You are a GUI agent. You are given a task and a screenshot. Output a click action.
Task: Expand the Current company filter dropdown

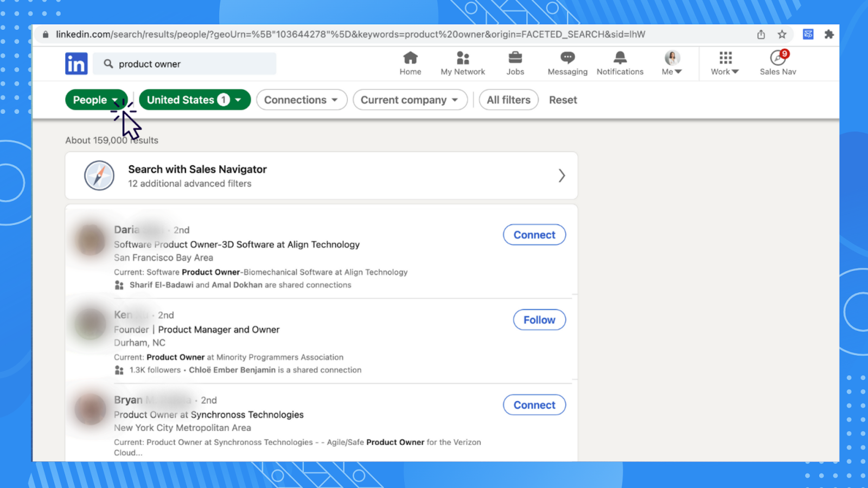(410, 100)
